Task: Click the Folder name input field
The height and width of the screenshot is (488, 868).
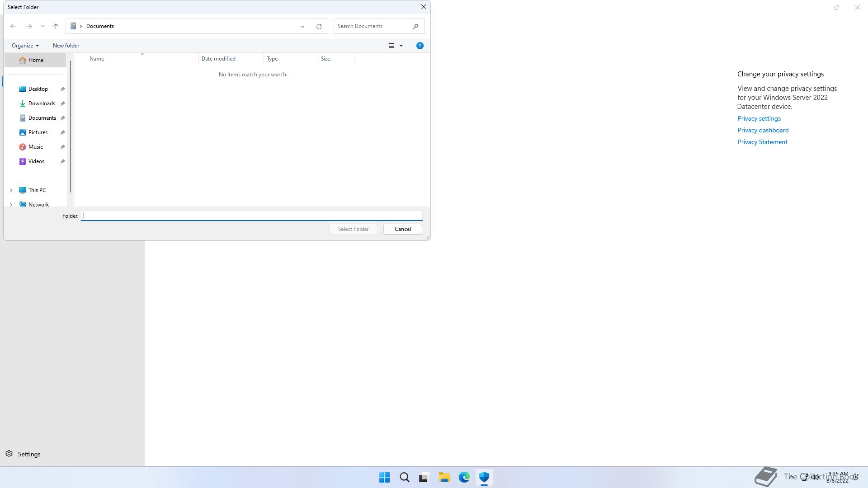Action: point(251,216)
